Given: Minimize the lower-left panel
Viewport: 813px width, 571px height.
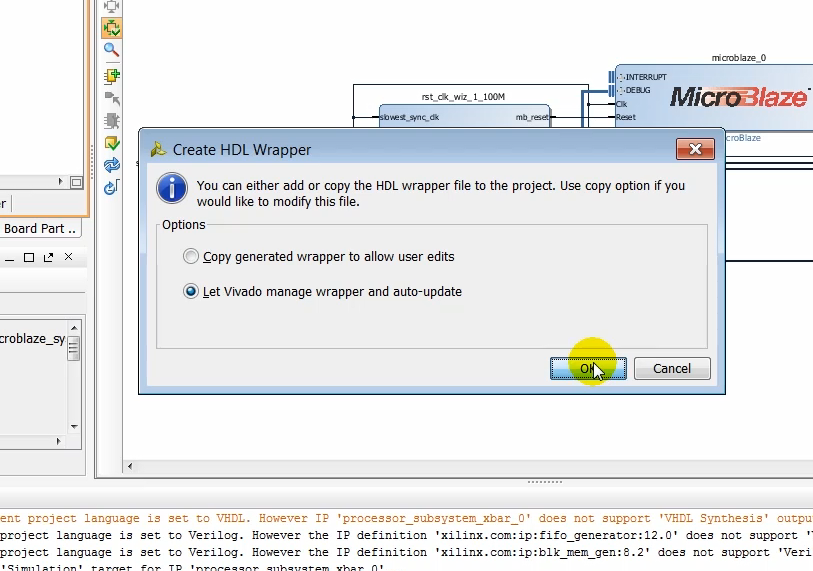Looking at the screenshot, I should [x=9, y=258].
